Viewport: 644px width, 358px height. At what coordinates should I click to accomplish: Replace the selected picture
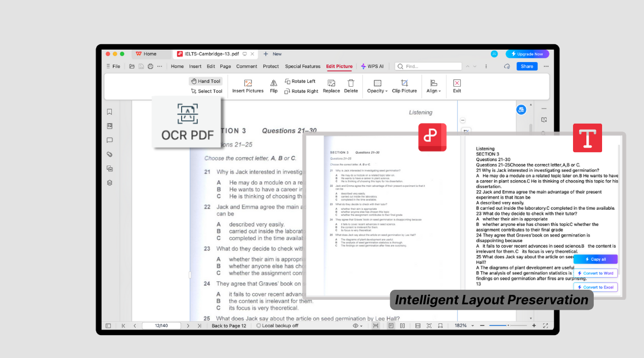331,86
